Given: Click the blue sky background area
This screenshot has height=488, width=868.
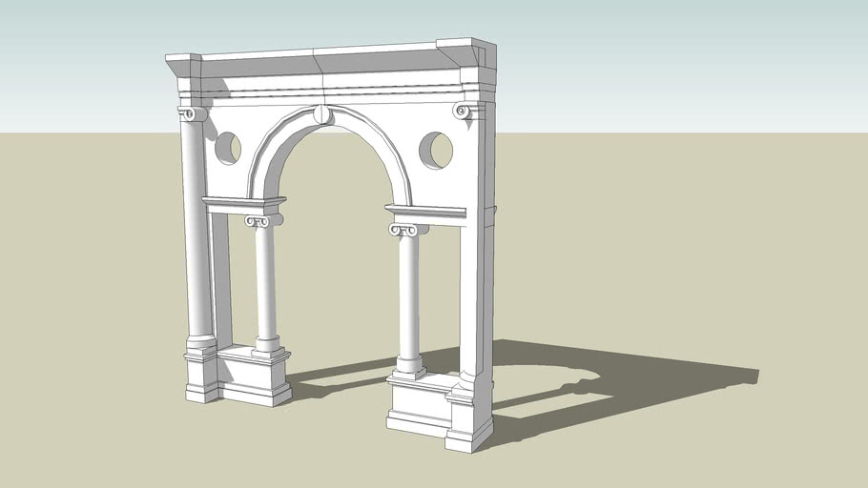Looking at the screenshot, I should pos(668,57).
